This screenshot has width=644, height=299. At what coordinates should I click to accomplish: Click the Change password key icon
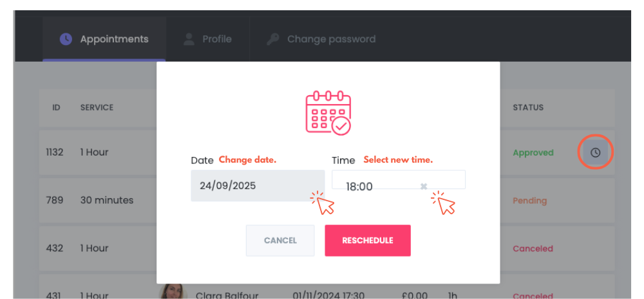272,39
